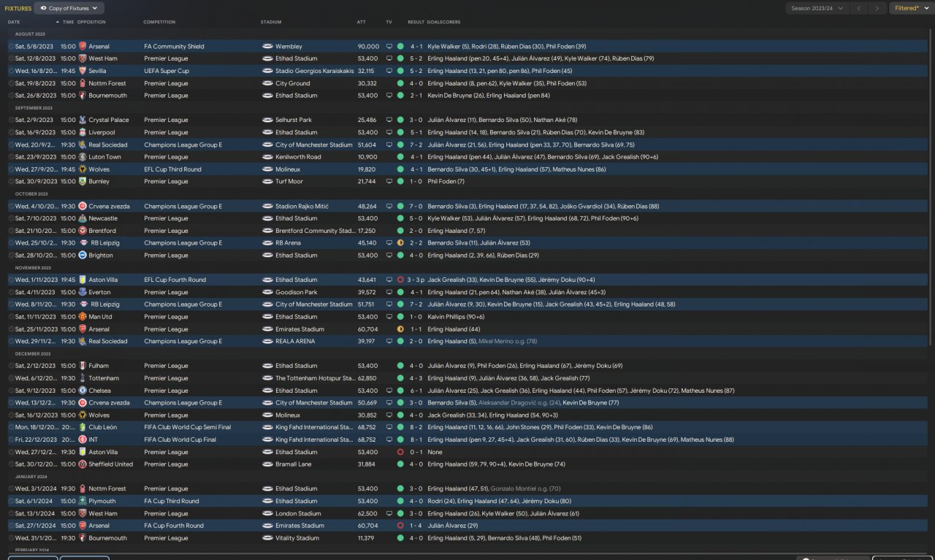Sort by the Goalscorers column header

tap(442, 22)
